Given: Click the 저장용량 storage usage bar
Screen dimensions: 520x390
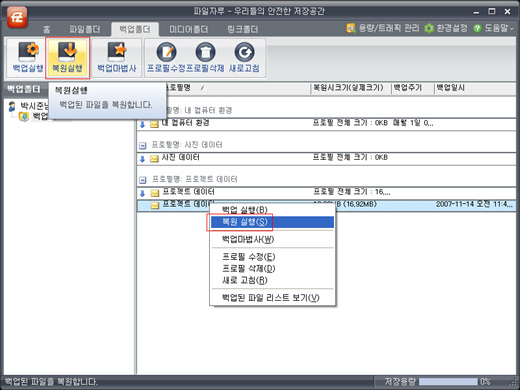Looking at the screenshot, I should [x=448, y=382].
